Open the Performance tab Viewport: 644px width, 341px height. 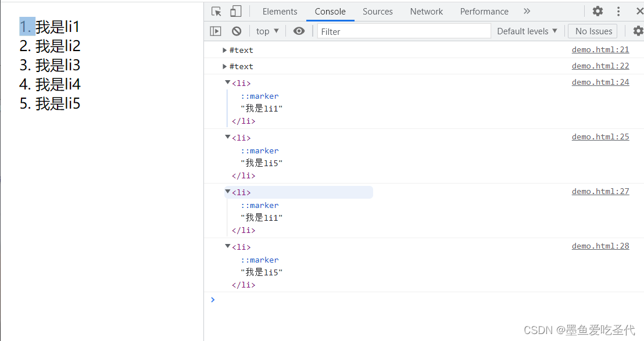[484, 12]
